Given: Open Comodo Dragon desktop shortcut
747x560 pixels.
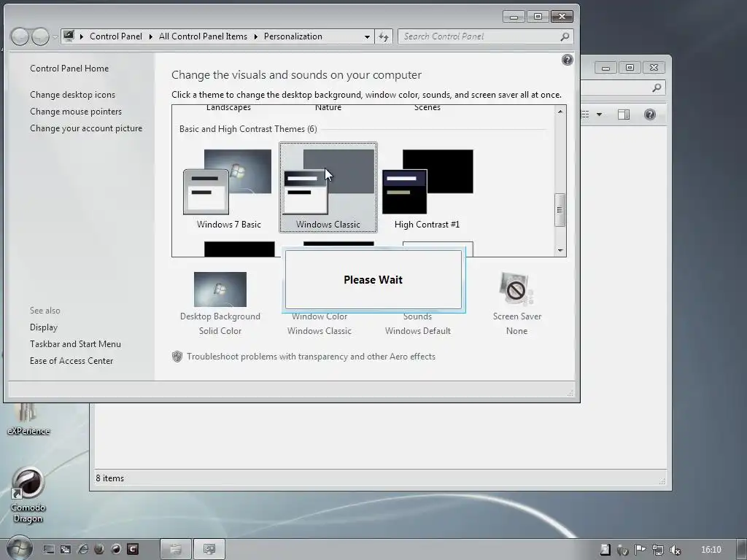Looking at the screenshot, I should (28, 495).
